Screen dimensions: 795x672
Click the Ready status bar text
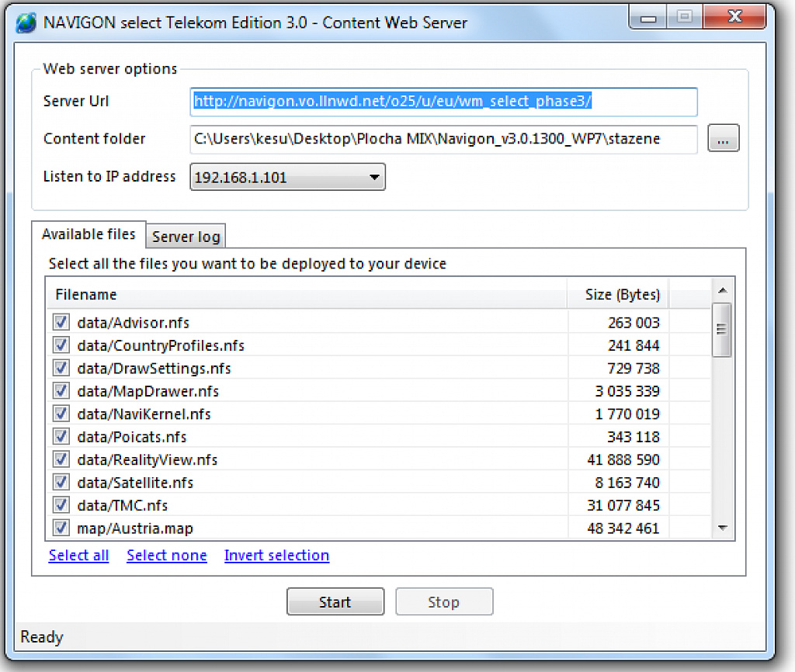click(x=42, y=636)
